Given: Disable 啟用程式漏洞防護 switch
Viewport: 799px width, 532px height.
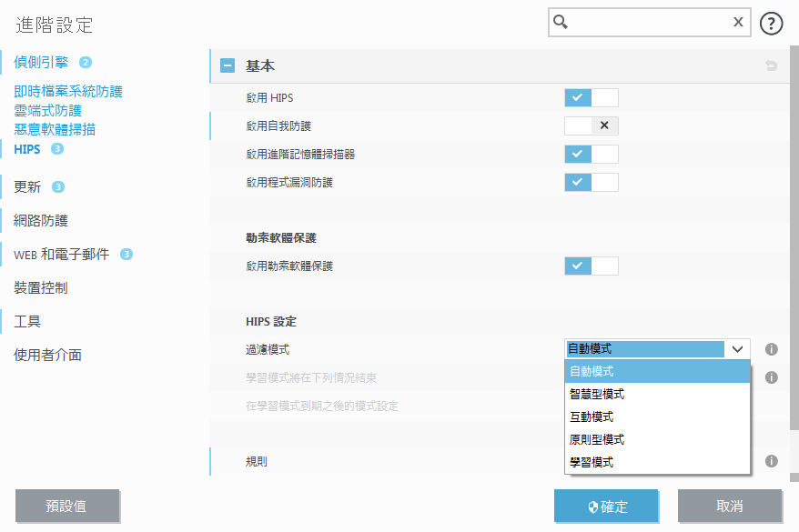Looking at the screenshot, I should [x=591, y=182].
